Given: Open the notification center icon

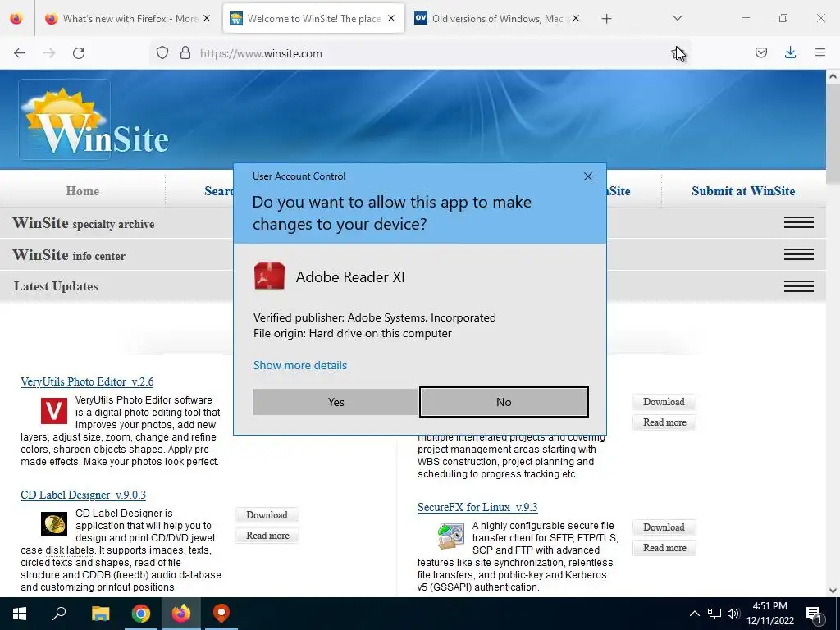Looking at the screenshot, I should click(815, 614).
